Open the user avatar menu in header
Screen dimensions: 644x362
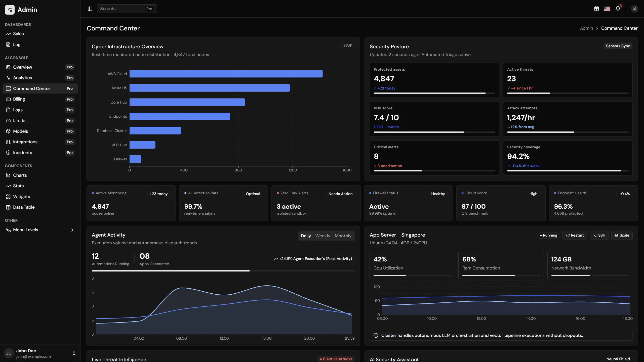pyautogui.click(x=635, y=9)
